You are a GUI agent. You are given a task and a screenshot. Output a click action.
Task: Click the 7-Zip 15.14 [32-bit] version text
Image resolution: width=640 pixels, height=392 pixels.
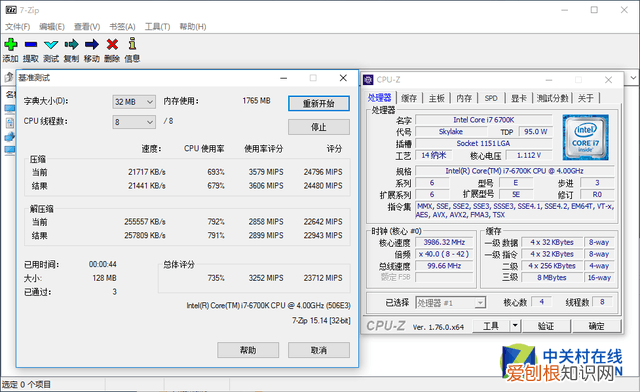[x=321, y=321]
